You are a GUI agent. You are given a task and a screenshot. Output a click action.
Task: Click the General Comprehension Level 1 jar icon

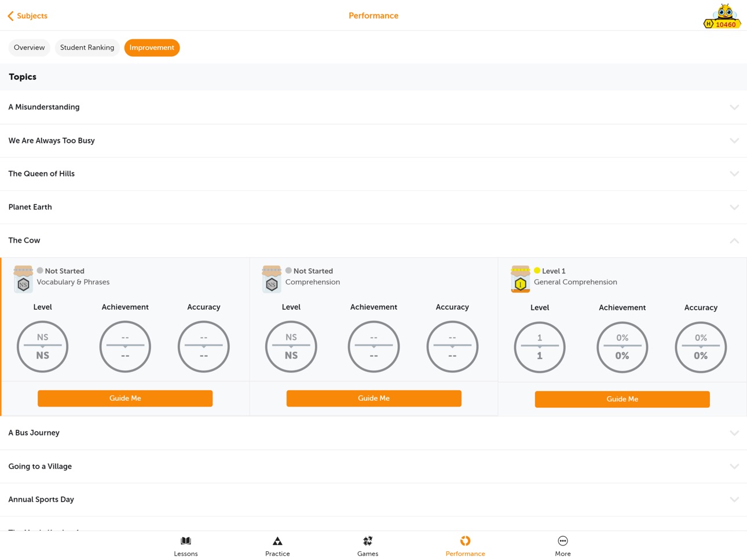point(520,279)
